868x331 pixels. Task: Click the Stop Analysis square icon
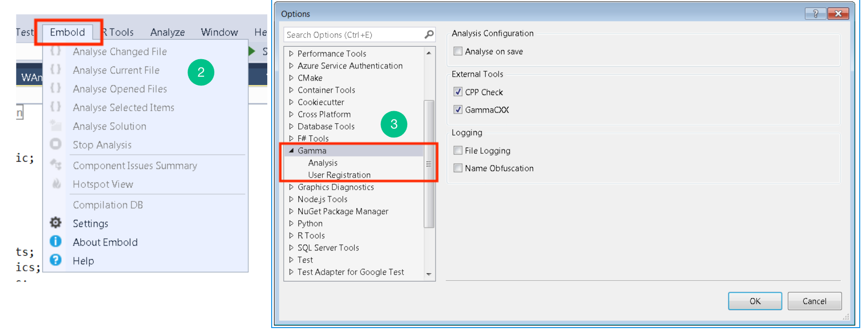56,144
